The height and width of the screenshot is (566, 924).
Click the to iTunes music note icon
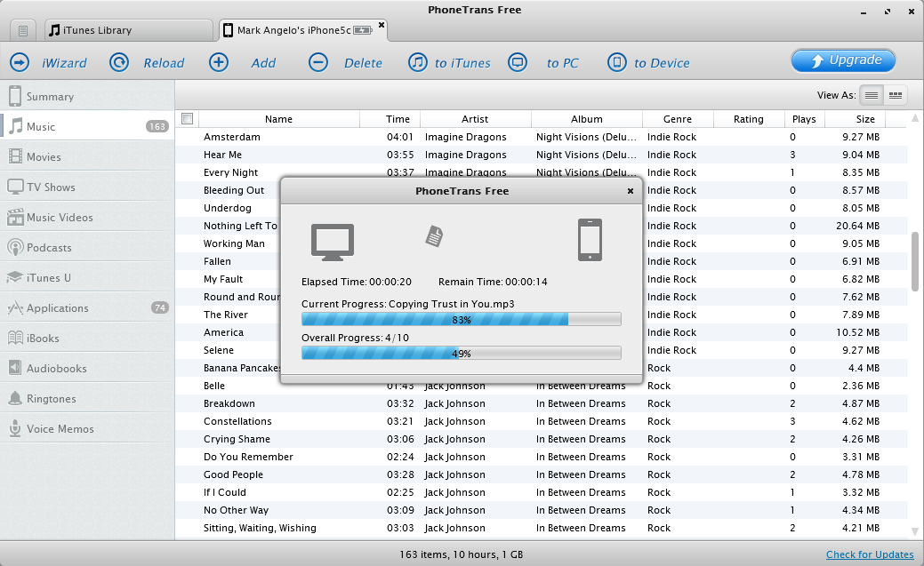point(418,62)
